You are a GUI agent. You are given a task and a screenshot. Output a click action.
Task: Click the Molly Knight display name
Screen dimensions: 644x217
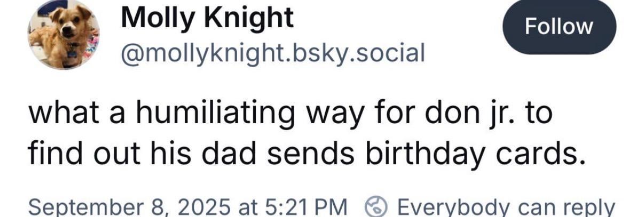tap(207, 18)
